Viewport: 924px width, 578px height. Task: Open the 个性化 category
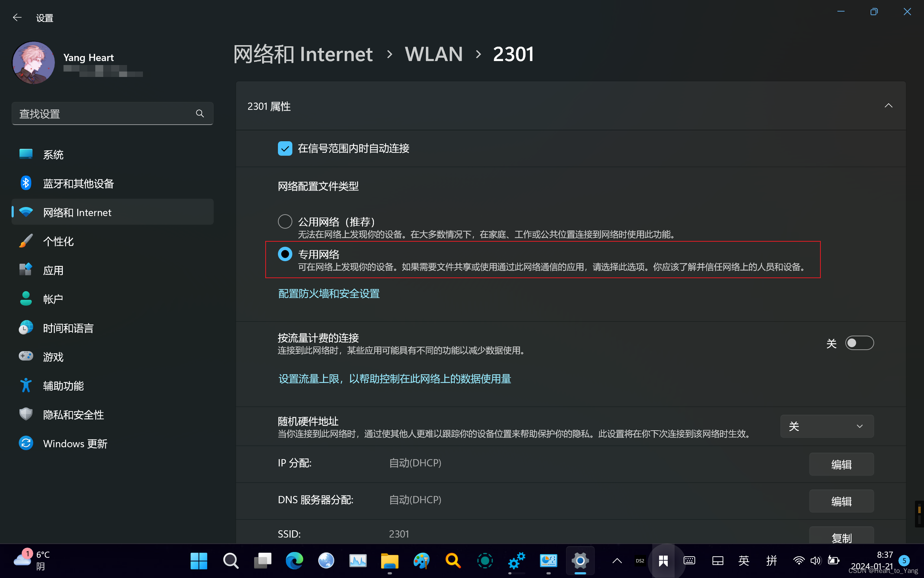click(x=112, y=241)
